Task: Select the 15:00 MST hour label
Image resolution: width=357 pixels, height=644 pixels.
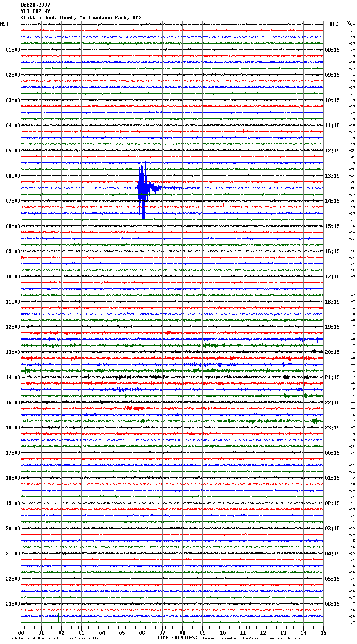Action: 13,403
